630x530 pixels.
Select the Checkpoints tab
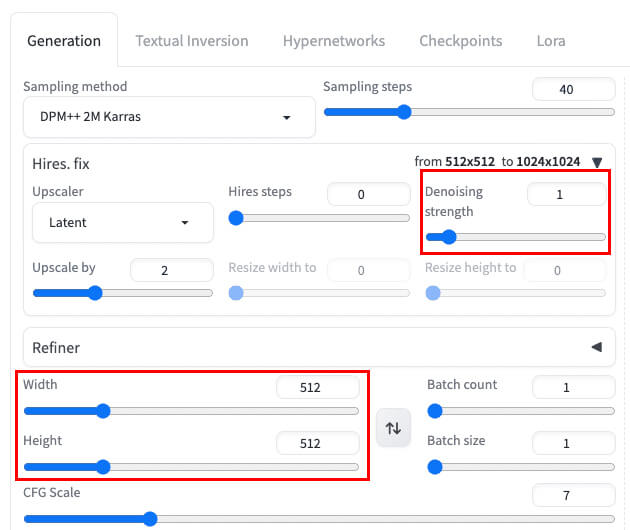click(460, 41)
